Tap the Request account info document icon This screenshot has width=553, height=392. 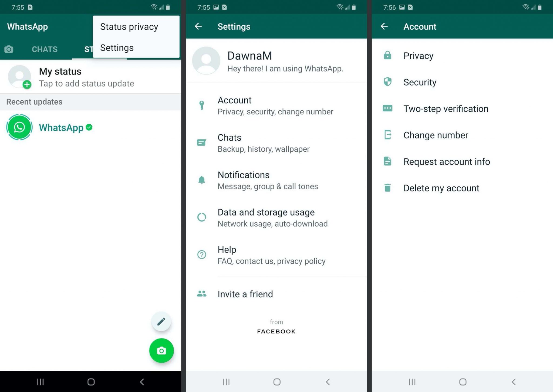click(388, 161)
